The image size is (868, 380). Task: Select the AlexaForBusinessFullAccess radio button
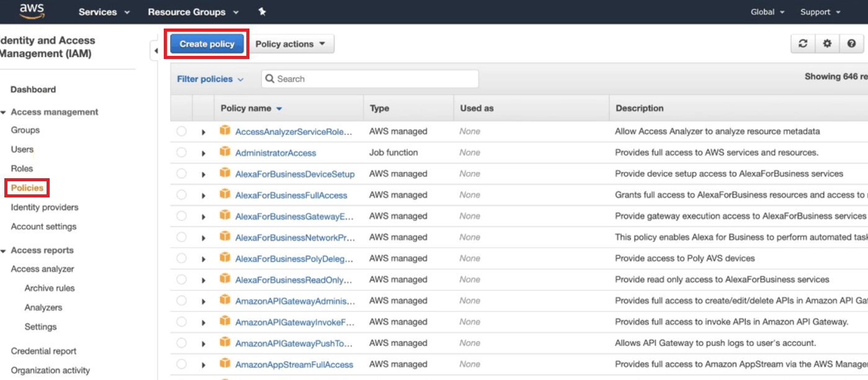[x=181, y=195]
